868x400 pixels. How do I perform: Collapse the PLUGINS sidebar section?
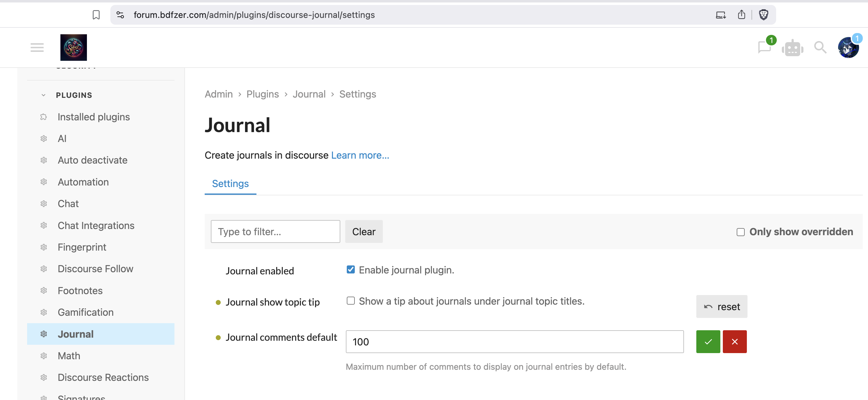[x=43, y=95]
